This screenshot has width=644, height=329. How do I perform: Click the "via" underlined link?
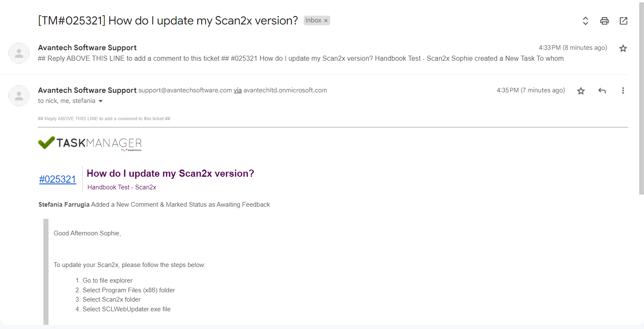pos(238,90)
